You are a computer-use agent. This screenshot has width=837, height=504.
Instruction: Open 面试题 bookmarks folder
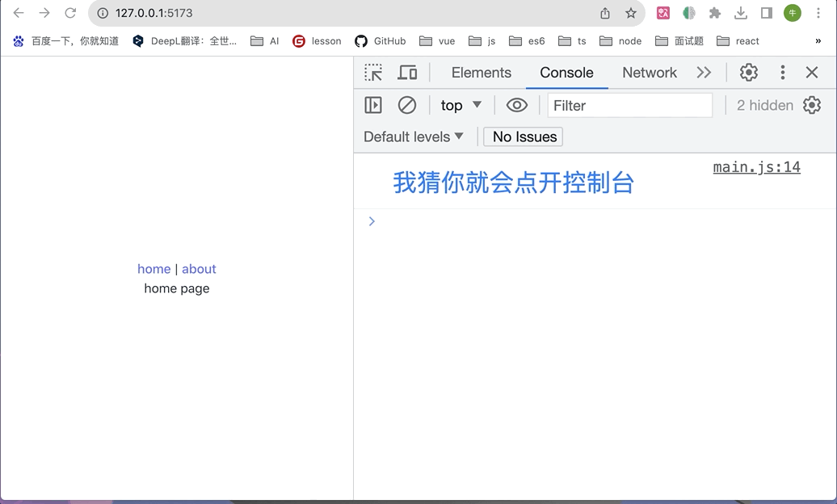679,41
